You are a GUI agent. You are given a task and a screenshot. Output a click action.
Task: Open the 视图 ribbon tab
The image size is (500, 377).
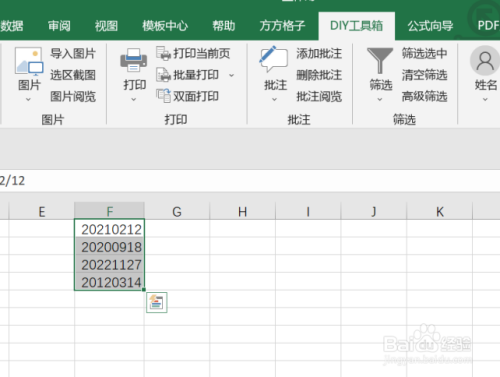106,26
